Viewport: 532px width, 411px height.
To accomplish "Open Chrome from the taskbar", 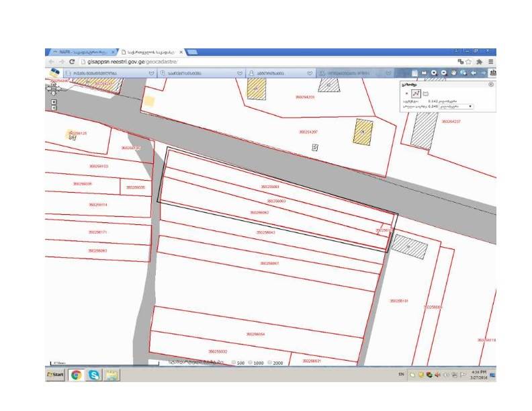I will (x=77, y=375).
